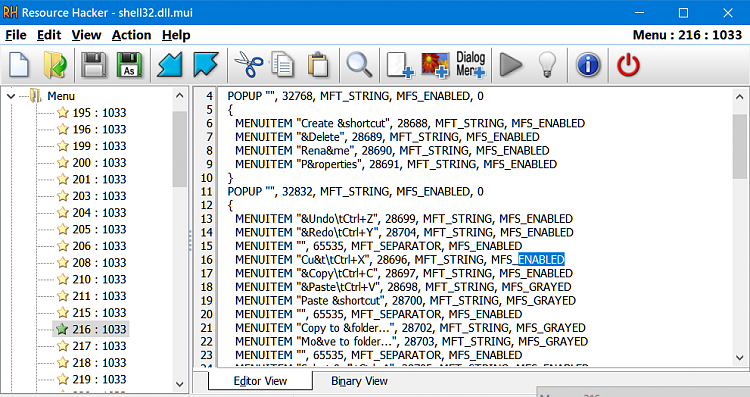Image resolution: width=750 pixels, height=397 pixels.
Task: Collapse the Menu folder node
Action: click(x=11, y=96)
